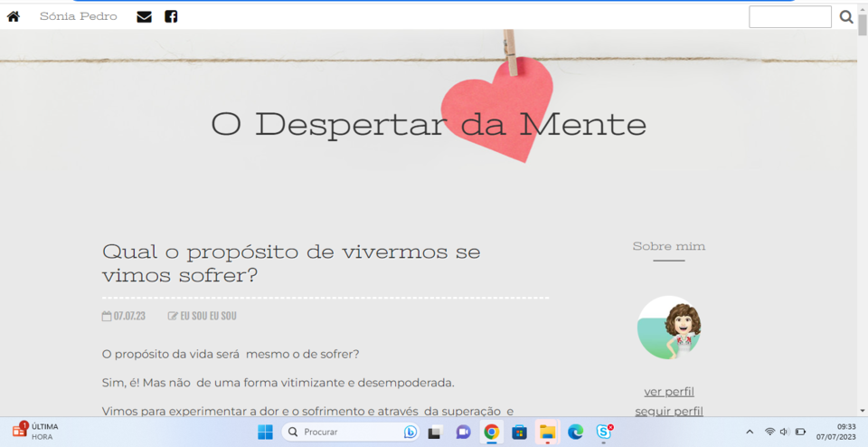Click the battery tray icon

click(800, 432)
